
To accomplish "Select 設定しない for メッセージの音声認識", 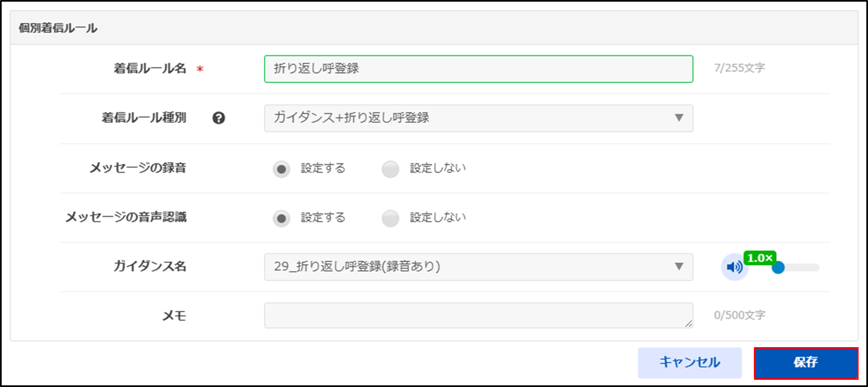I will point(391,219).
